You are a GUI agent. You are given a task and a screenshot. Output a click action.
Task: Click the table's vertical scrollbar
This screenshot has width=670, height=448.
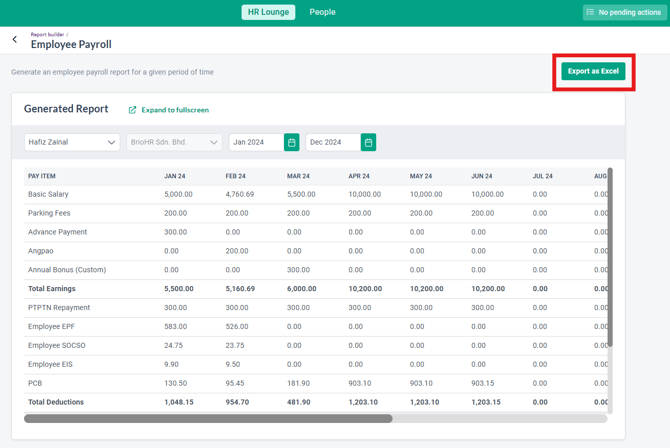[610, 258]
